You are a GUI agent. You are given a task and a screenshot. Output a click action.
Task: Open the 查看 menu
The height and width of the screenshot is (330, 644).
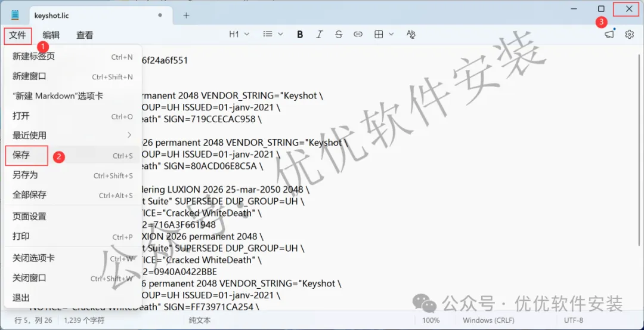85,35
